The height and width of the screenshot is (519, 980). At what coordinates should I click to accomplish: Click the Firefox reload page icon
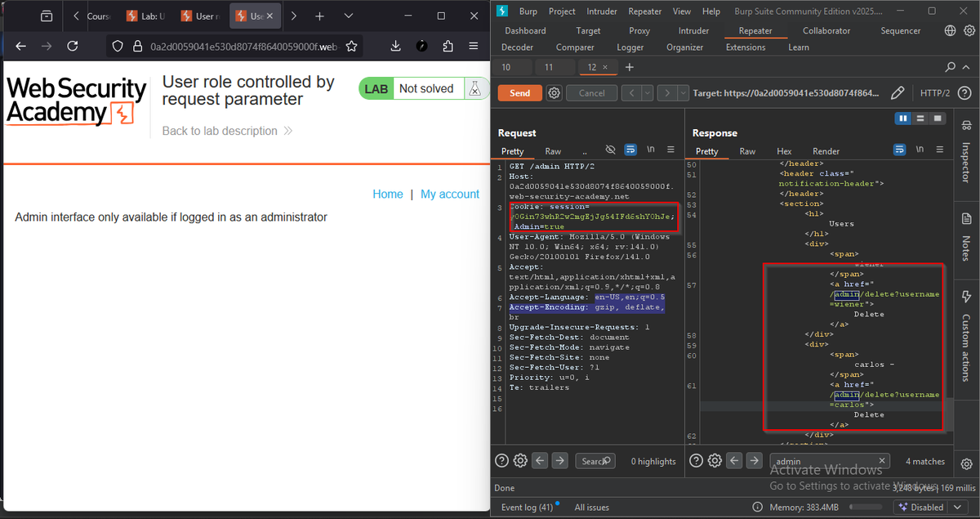[x=73, y=47]
